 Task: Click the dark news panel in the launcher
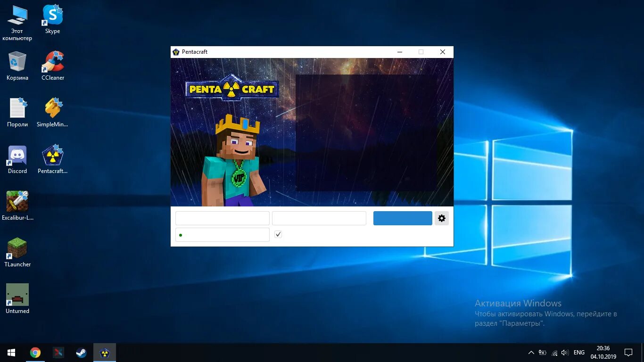pyautogui.click(x=366, y=133)
